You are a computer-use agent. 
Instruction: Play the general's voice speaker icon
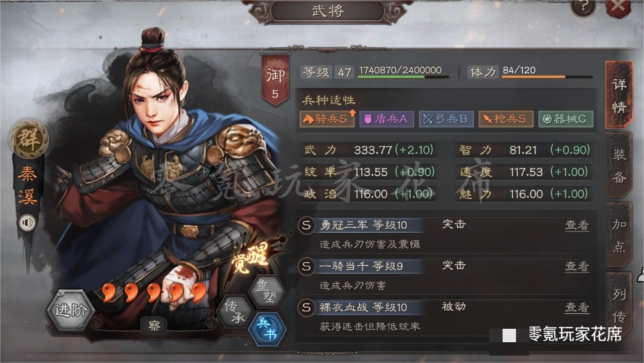[27, 223]
